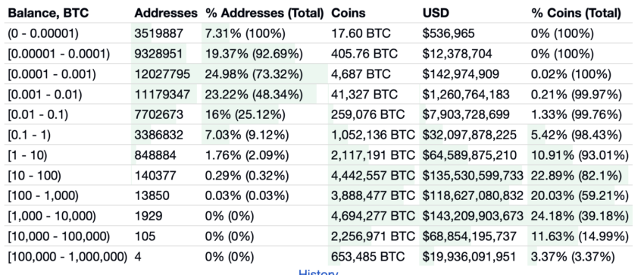Select the address count 9328951
The width and height of the screenshot is (644, 275).
159,53
